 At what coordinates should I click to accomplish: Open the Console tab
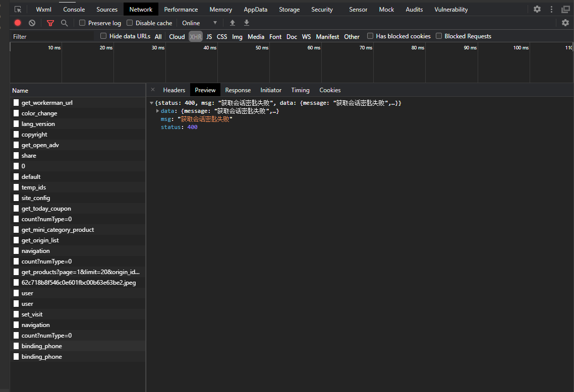(74, 10)
